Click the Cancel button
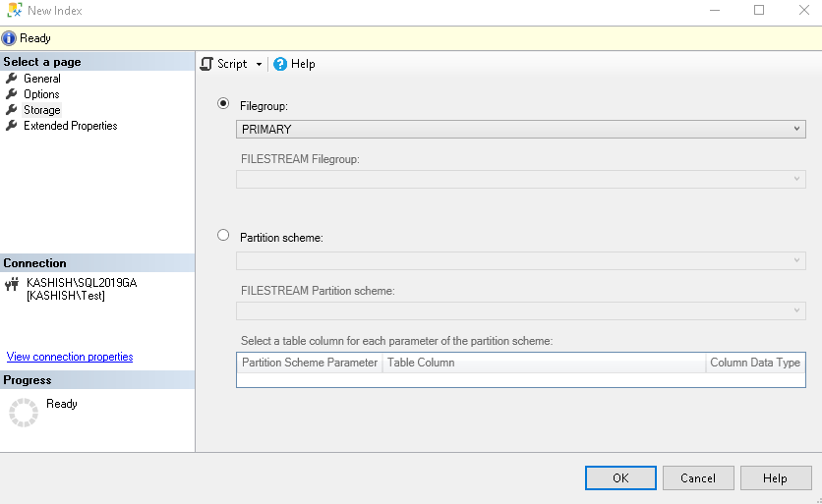This screenshot has width=822, height=504. pyautogui.click(x=697, y=478)
